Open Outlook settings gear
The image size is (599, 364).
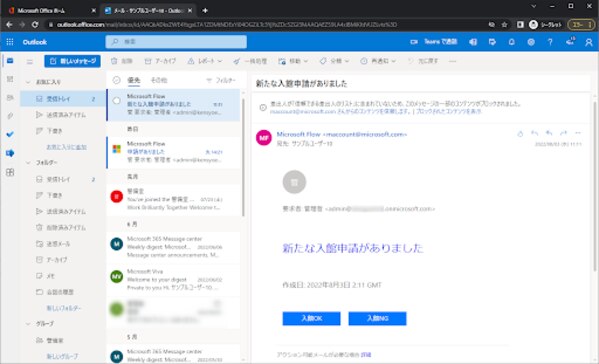531,42
